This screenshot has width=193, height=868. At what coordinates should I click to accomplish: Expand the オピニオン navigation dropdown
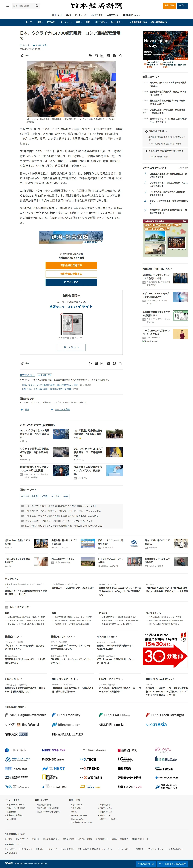(x=101, y=22)
